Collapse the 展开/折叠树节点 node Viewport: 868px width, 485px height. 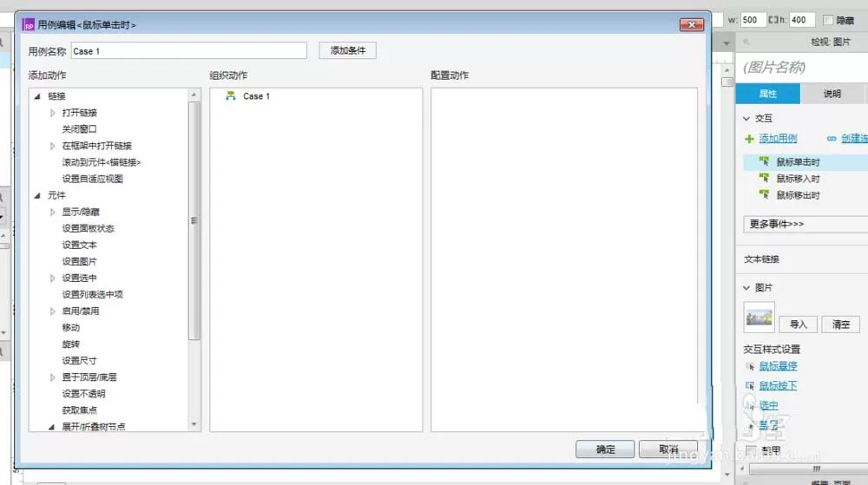51,427
